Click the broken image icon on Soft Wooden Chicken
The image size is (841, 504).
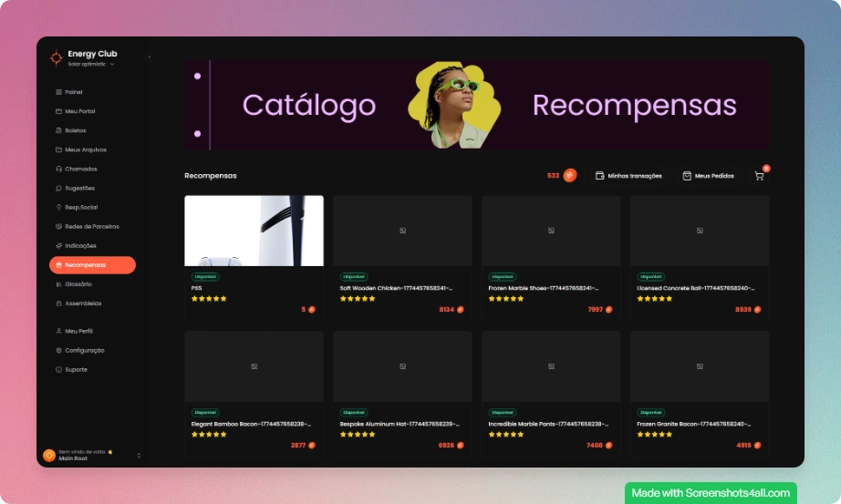coord(402,231)
